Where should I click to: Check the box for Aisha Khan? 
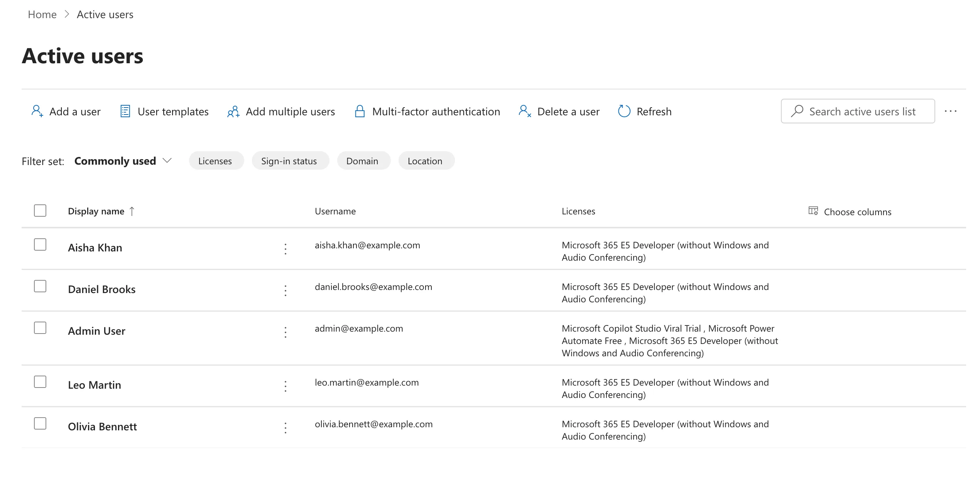coord(40,244)
